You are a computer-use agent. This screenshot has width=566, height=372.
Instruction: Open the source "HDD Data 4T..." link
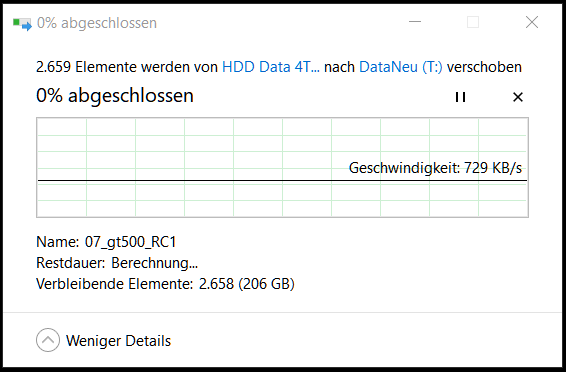click(x=271, y=67)
